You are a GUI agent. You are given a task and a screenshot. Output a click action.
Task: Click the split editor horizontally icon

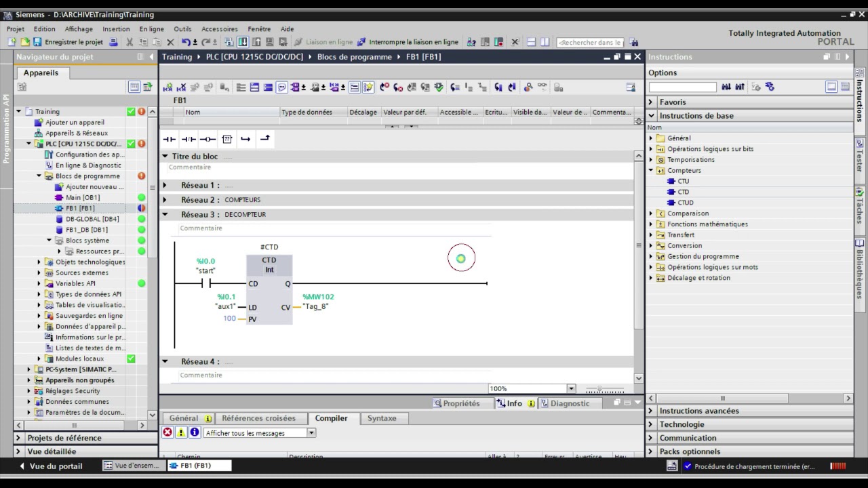pyautogui.click(x=531, y=42)
